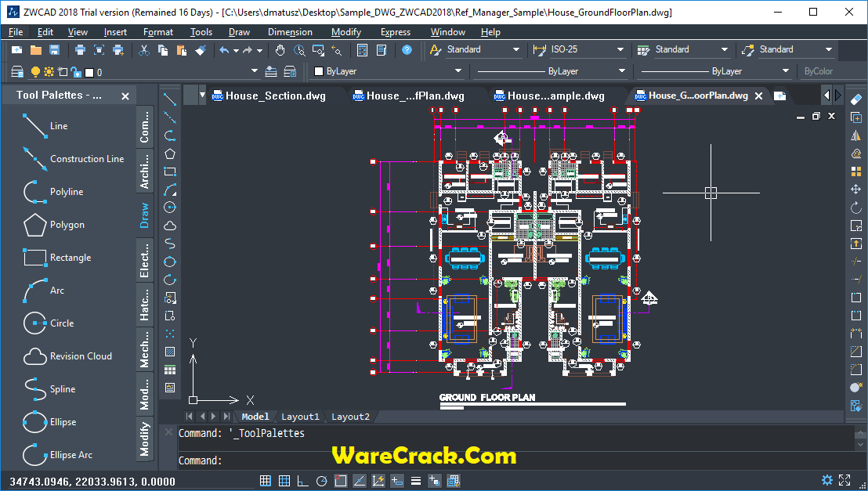Viewport: 868px width, 491px height.
Task: Select Polyline in the Tool Palettes
Action: [52, 192]
